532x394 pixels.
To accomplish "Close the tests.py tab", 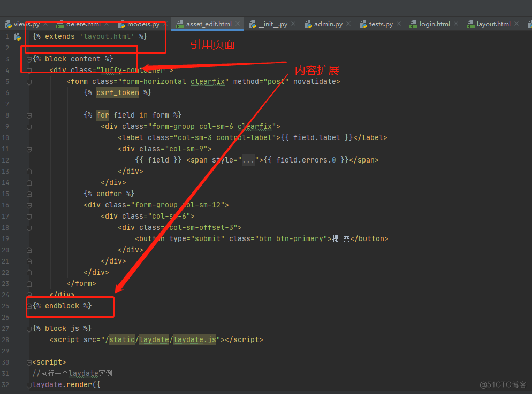I will (x=399, y=24).
